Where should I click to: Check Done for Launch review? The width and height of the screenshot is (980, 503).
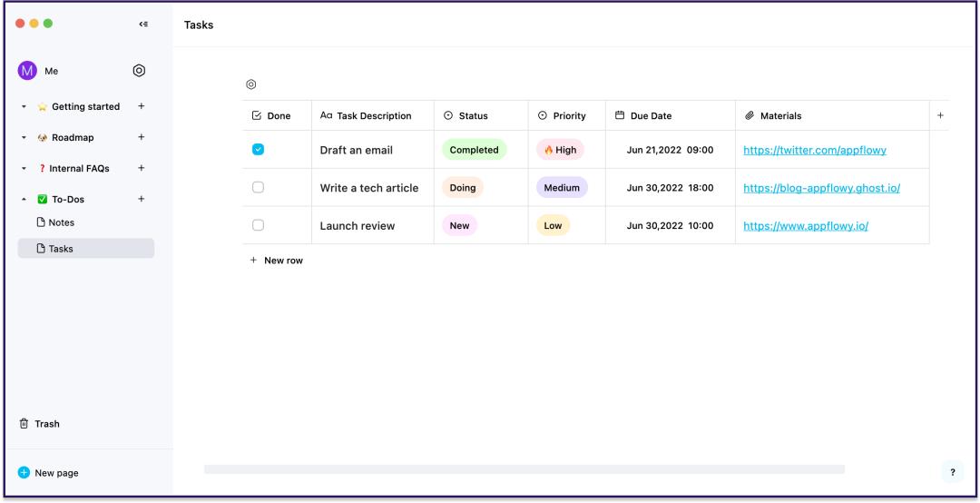point(258,225)
